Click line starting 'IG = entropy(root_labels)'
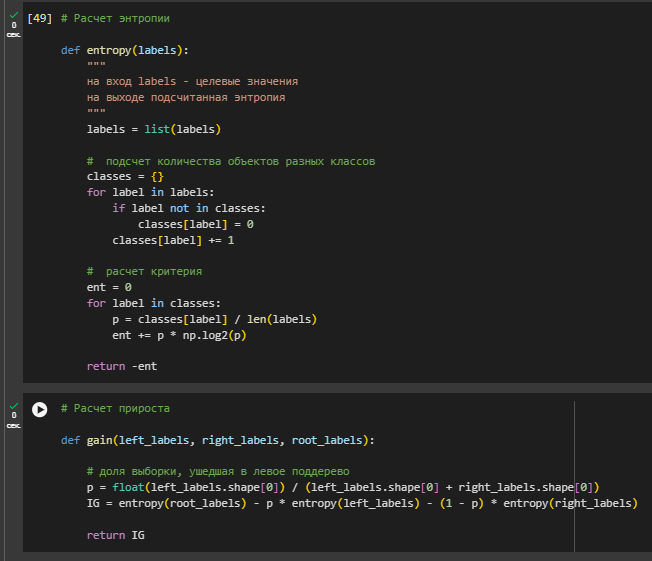Image resolution: width=652 pixels, height=561 pixels. (362, 504)
